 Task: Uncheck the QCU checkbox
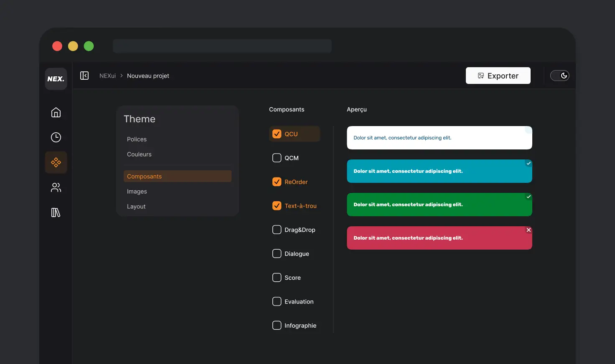click(x=277, y=134)
